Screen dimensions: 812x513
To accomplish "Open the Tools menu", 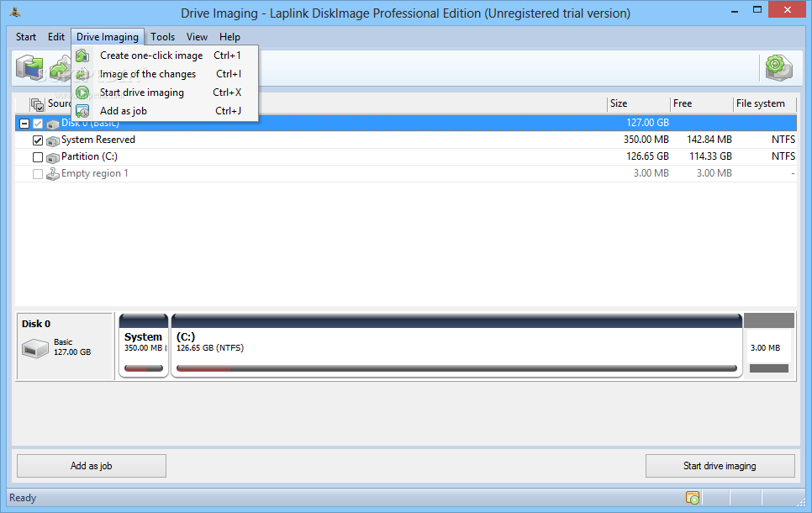I will (162, 37).
